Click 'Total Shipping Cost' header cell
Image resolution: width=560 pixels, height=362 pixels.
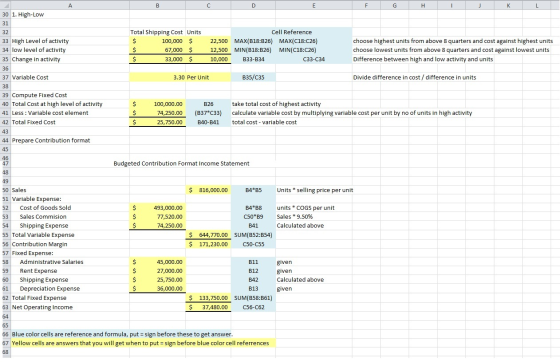(x=158, y=32)
